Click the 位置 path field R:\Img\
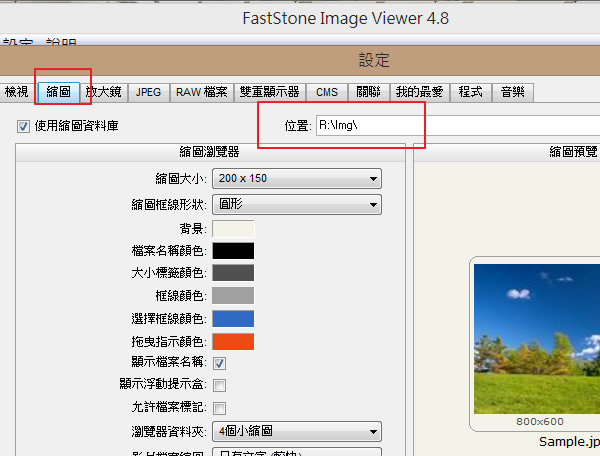Viewport: 600px width, 456px height. coord(458,125)
